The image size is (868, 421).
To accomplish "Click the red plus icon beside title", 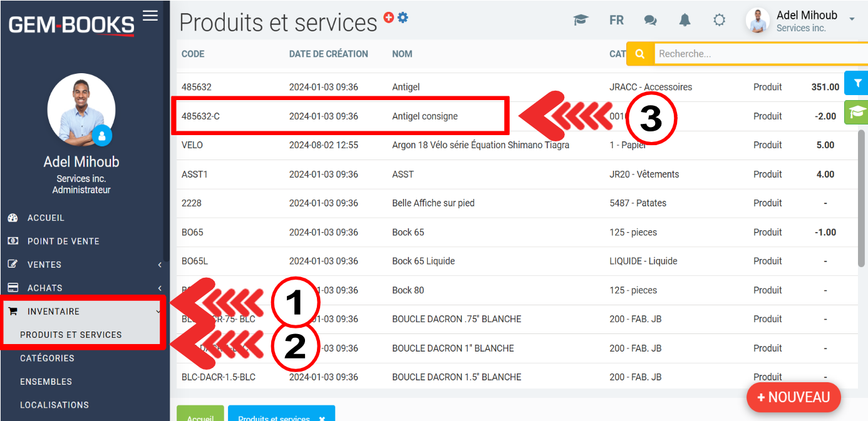I will point(389,18).
